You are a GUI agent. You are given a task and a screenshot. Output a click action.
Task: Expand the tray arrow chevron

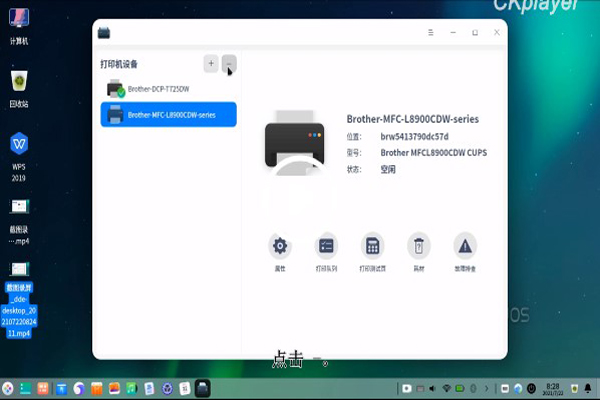point(487,389)
